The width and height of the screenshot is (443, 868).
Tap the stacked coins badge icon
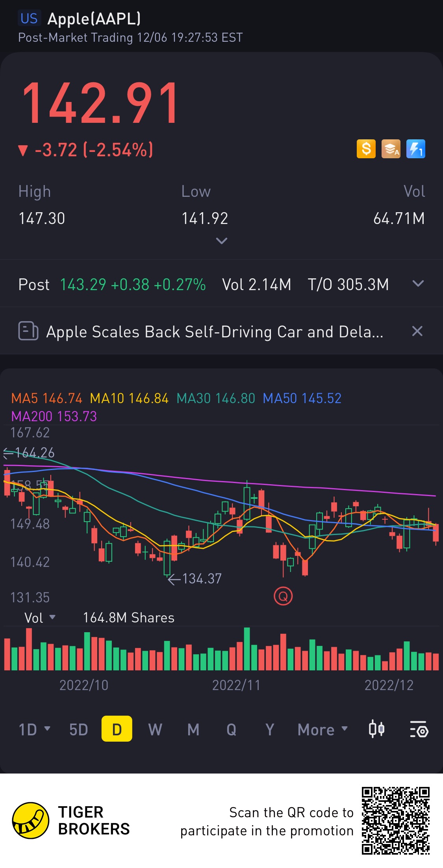tap(391, 149)
